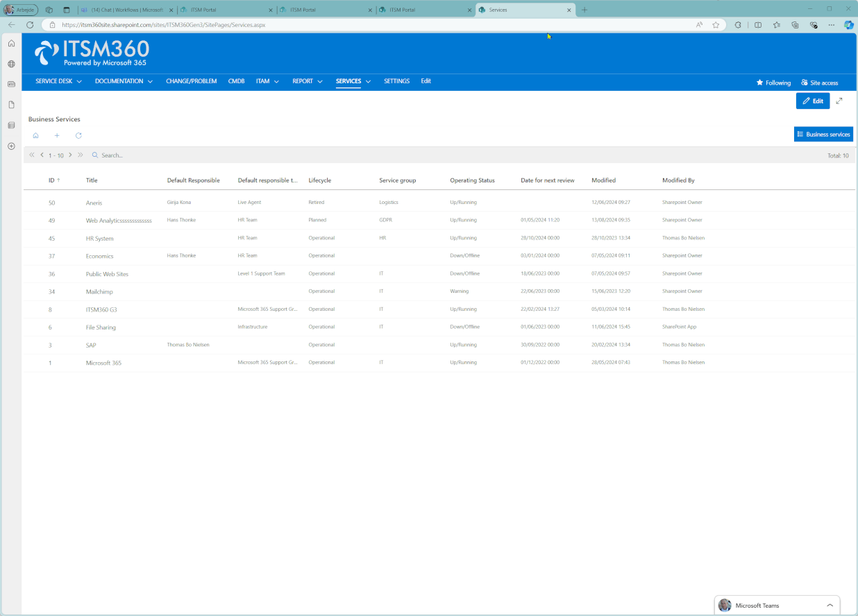Image resolution: width=858 pixels, height=616 pixels.
Task: Switch to the Chat Workflows browser tab
Action: tap(124, 10)
